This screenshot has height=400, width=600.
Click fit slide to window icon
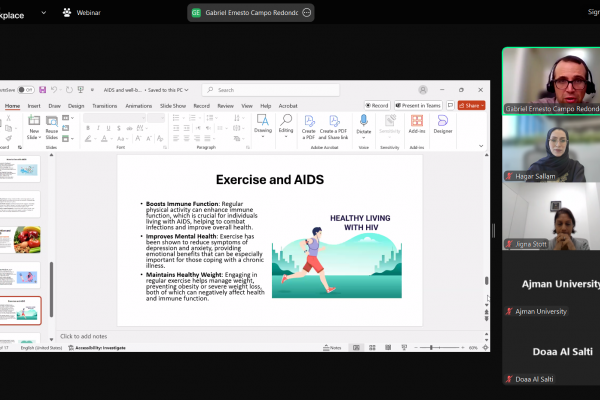click(x=486, y=348)
